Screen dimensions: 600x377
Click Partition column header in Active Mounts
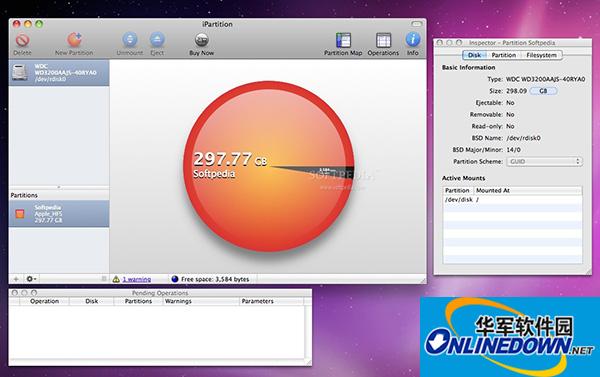coord(458,190)
